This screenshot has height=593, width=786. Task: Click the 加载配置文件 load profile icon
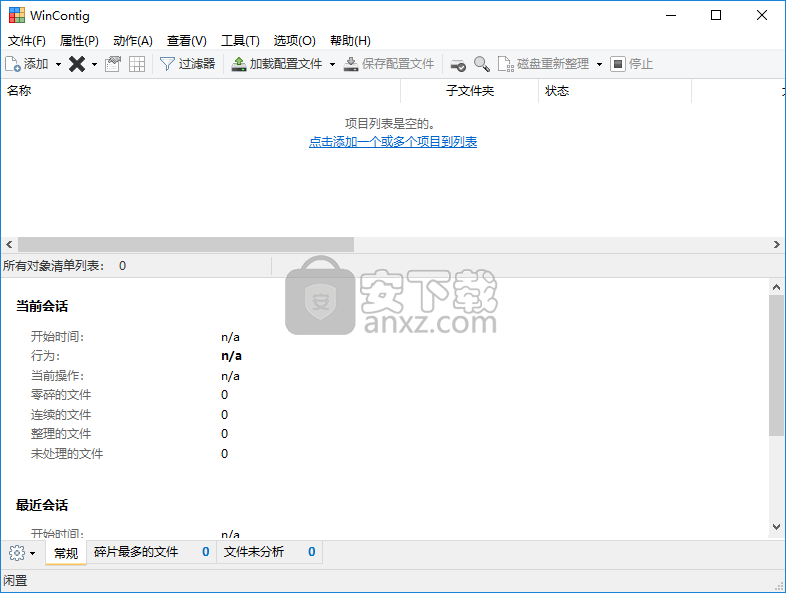[239, 64]
